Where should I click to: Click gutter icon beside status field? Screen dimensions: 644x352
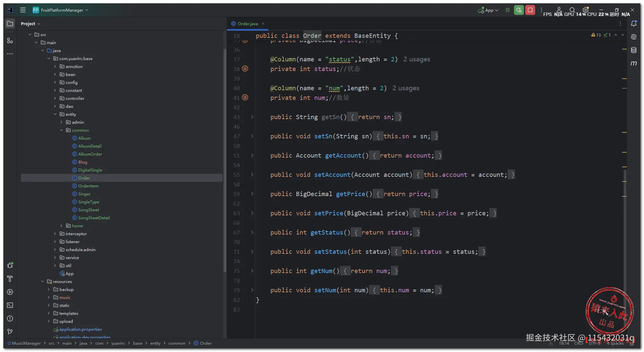(x=245, y=69)
